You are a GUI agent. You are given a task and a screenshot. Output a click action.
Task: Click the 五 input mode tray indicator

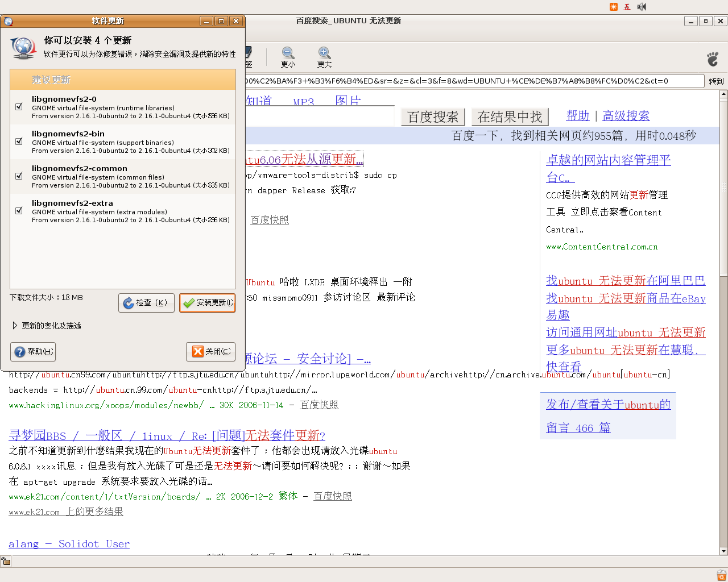tap(627, 7)
